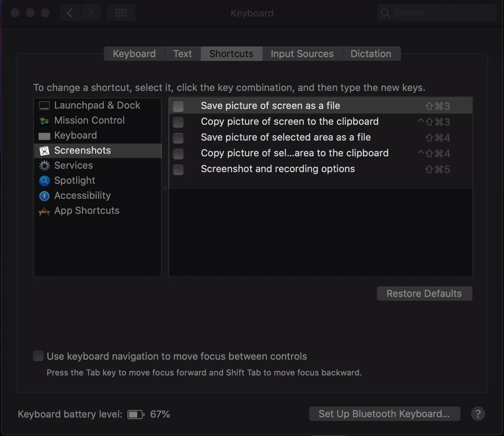This screenshot has height=436, width=504.
Task: Click the Launchpad & Dock icon
Action: coord(44,106)
